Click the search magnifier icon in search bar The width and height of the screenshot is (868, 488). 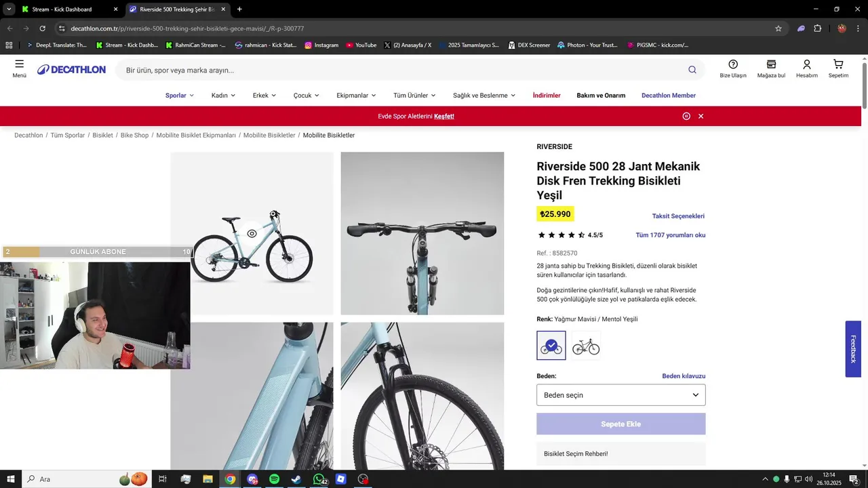(692, 70)
